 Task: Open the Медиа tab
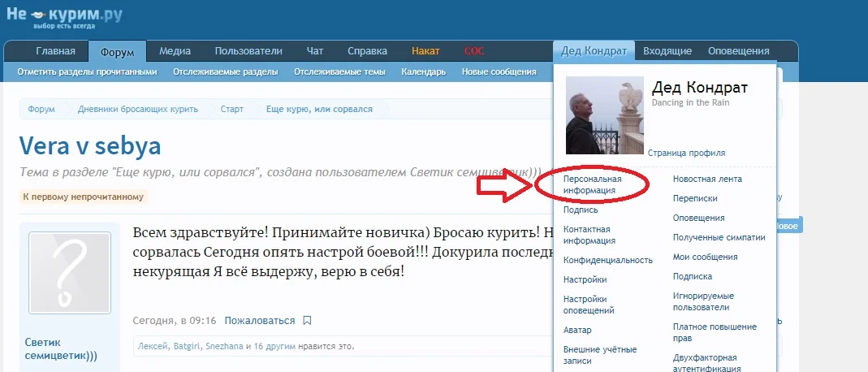pos(175,51)
